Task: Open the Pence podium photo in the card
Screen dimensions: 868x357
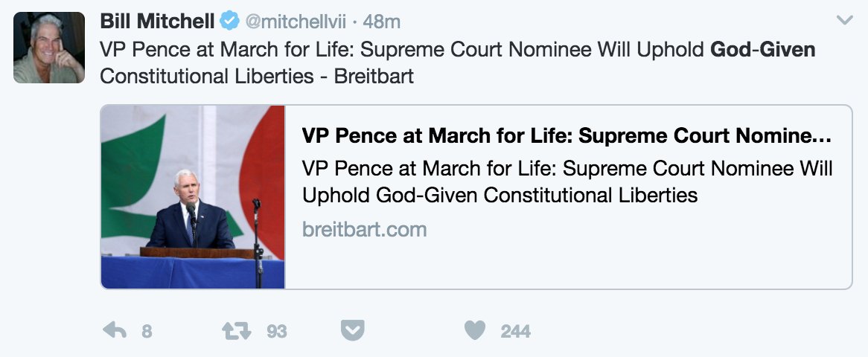Action: [193, 197]
